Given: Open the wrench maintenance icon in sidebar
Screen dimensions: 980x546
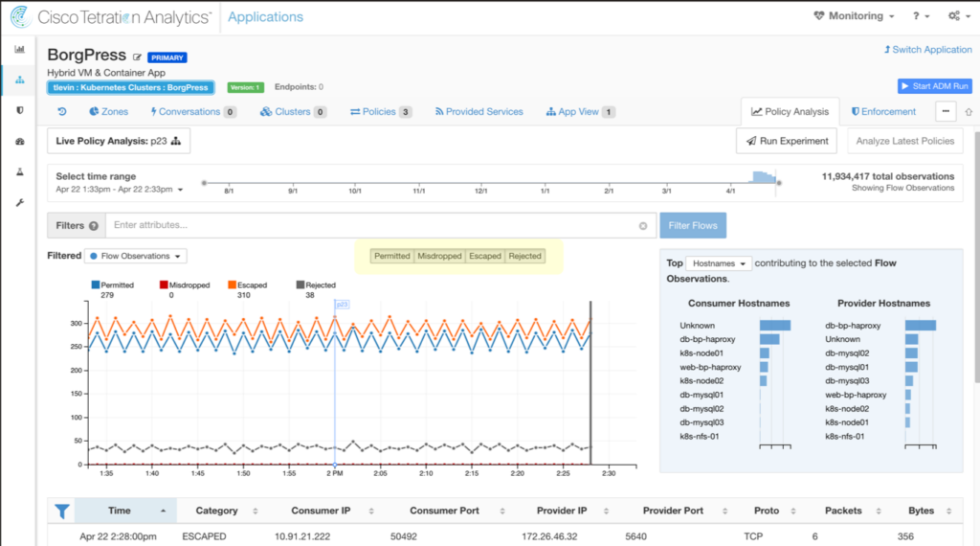Looking at the screenshot, I should click(20, 203).
